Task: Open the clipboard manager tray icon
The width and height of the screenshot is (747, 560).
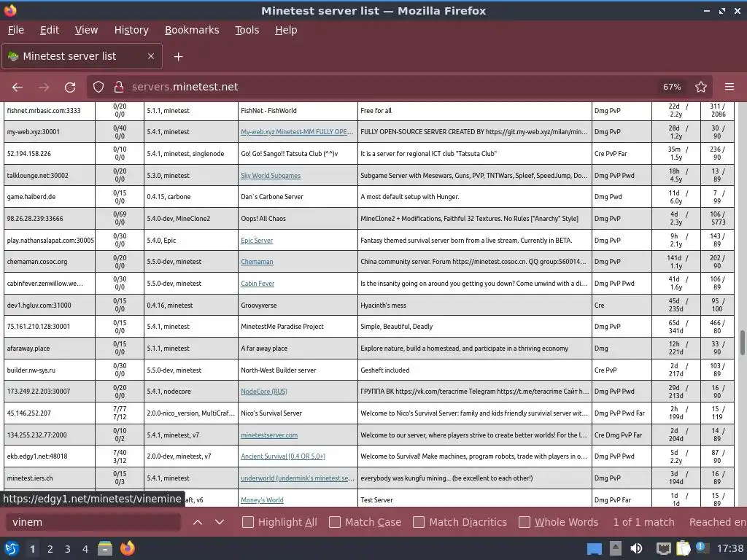Action: pyautogui.click(x=683, y=548)
